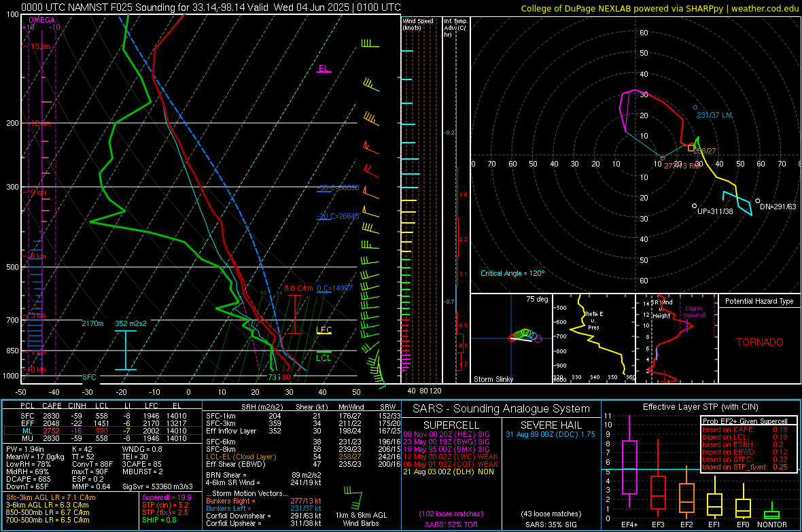Click the 700-500mb LR = 6.5 C/km line

coord(48,520)
